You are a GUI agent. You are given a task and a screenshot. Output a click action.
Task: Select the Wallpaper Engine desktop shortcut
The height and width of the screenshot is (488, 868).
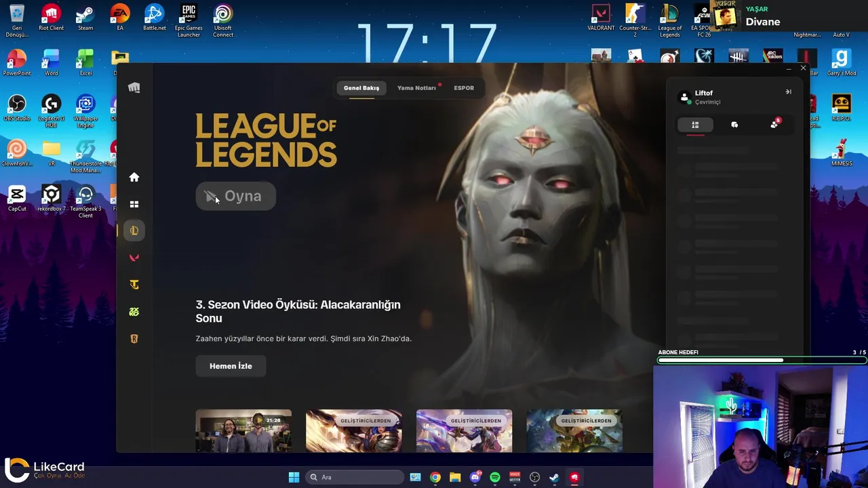click(x=85, y=110)
